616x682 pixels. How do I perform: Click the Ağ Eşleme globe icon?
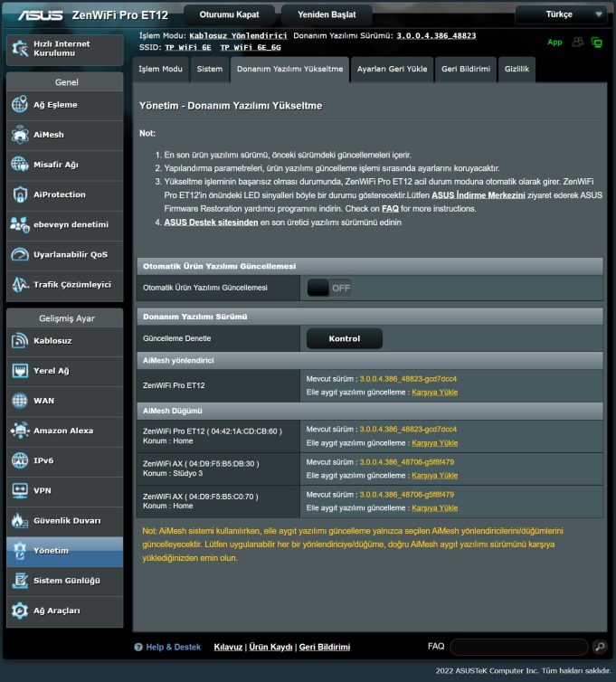pyautogui.click(x=20, y=104)
